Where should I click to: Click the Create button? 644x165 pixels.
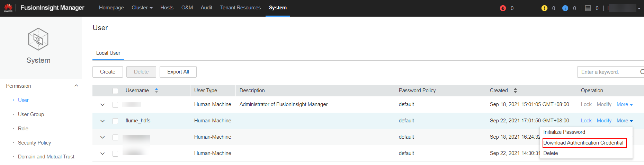coord(108,72)
